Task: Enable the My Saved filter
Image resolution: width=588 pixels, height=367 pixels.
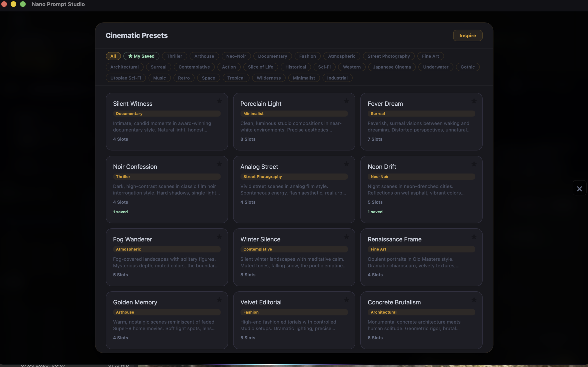Action: tap(141, 56)
